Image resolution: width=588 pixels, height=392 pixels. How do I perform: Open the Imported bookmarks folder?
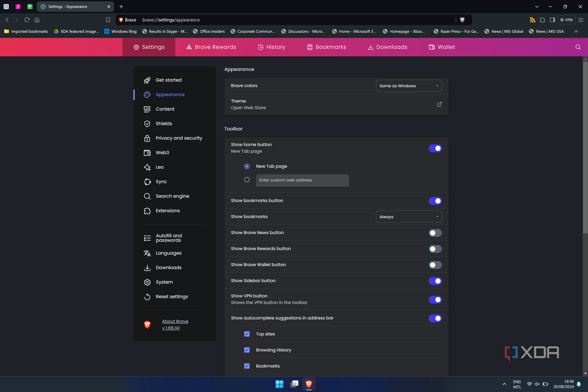point(26,32)
